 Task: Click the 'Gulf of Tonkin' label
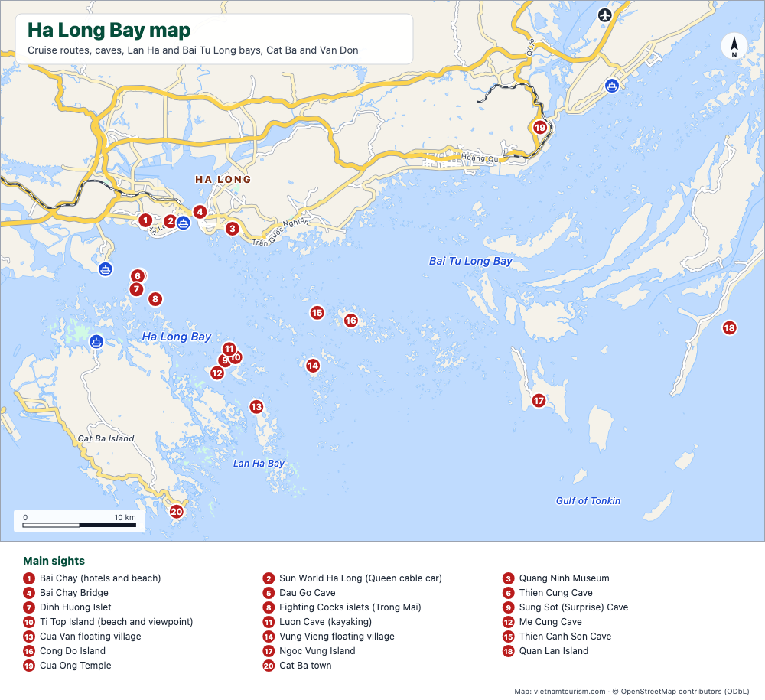[x=588, y=501]
